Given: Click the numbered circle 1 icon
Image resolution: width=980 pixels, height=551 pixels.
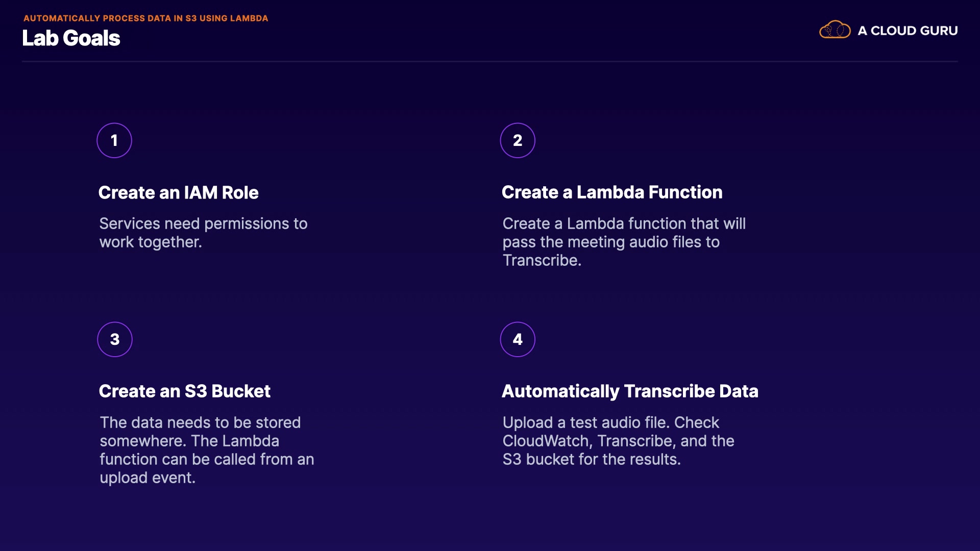Looking at the screenshot, I should (114, 140).
